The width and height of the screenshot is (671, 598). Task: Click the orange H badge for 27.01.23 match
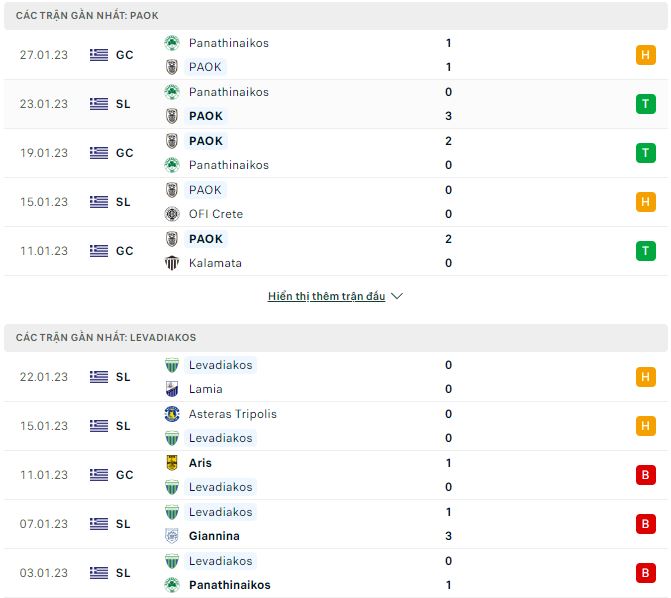[645, 55]
